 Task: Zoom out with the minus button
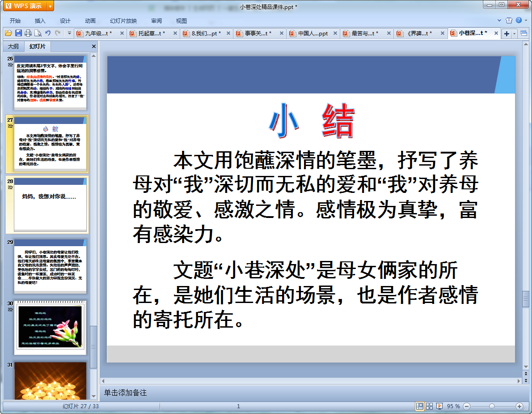(467, 406)
